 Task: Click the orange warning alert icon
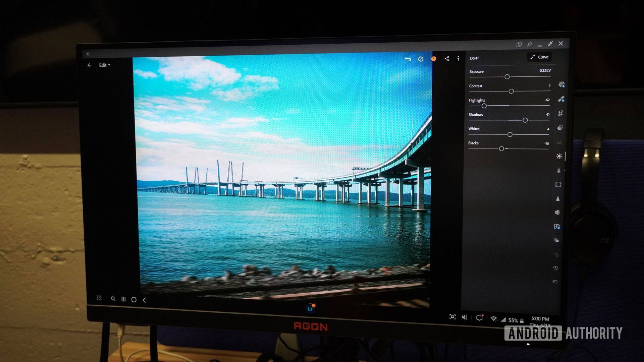pos(434,59)
